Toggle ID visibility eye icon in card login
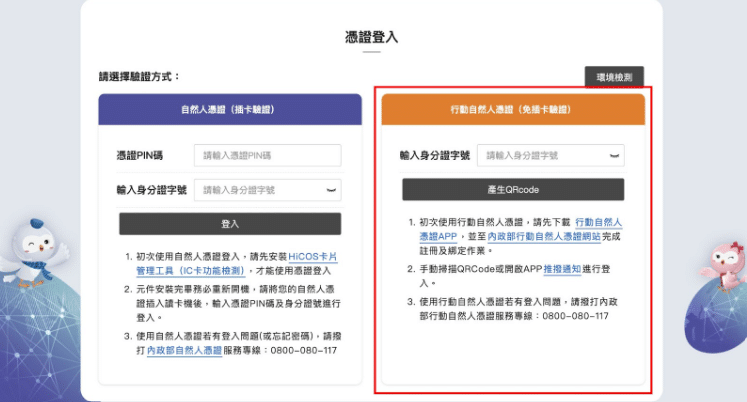747x402 pixels. click(x=331, y=189)
